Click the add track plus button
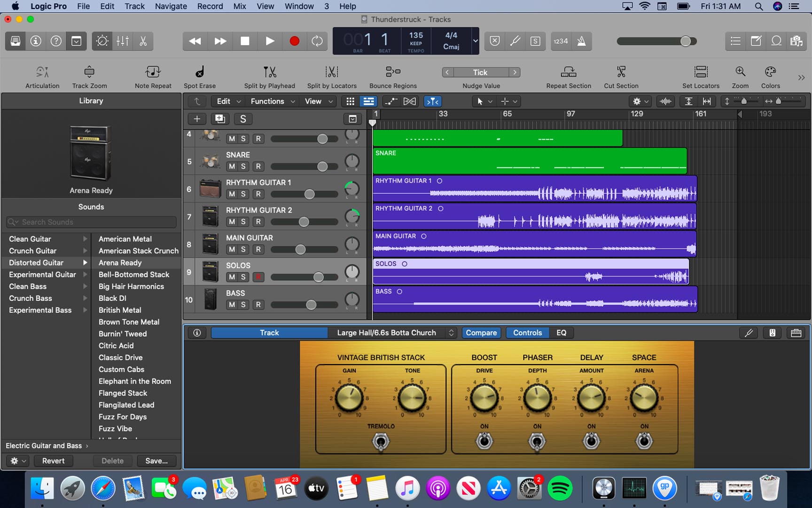This screenshot has height=508, width=812. 197,119
